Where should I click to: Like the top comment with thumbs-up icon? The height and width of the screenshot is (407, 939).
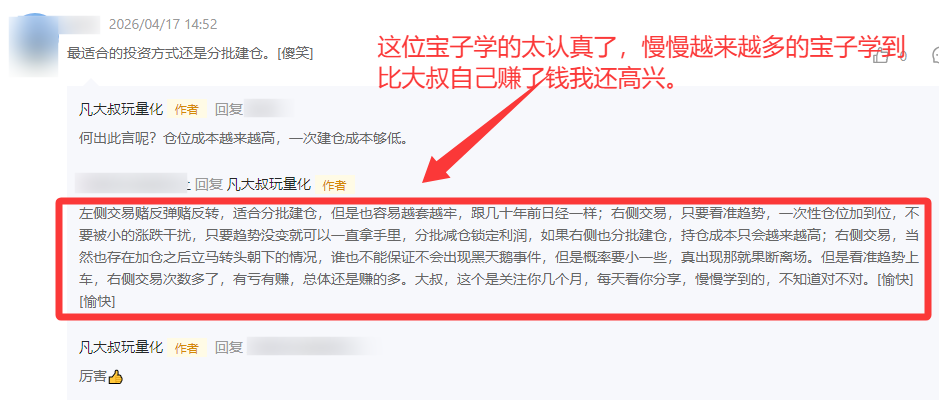pyautogui.click(x=882, y=56)
